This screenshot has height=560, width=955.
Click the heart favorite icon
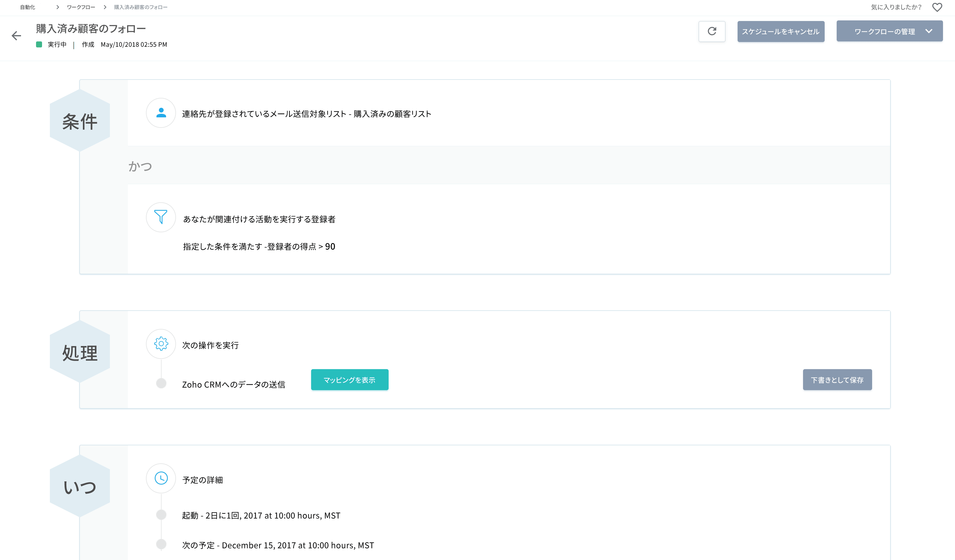937,7
